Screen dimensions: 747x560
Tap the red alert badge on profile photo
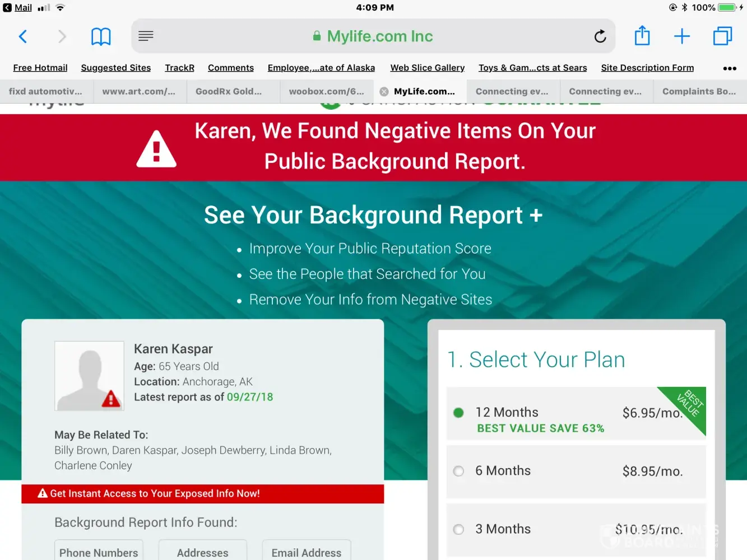click(111, 398)
